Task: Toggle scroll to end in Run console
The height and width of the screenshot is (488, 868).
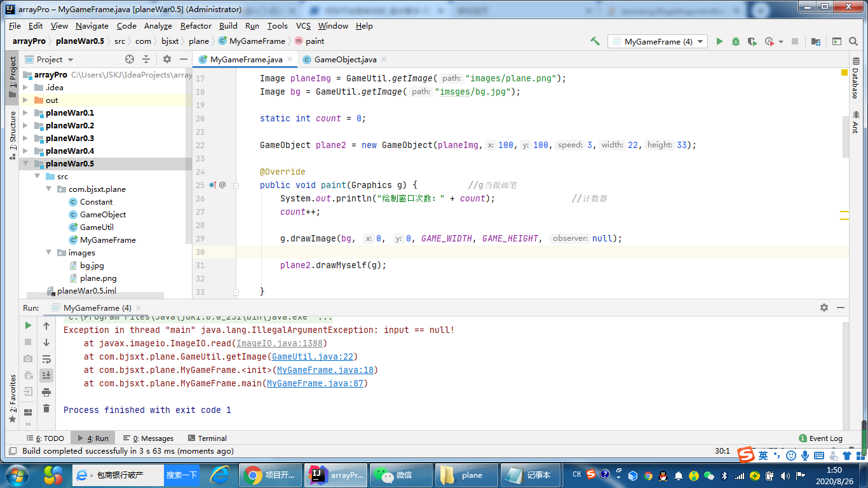Action: tap(46, 376)
